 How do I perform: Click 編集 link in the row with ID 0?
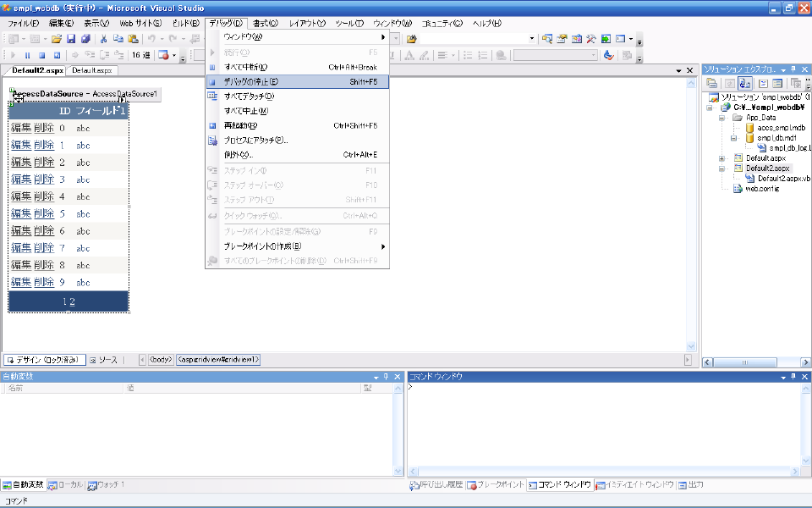(x=21, y=128)
